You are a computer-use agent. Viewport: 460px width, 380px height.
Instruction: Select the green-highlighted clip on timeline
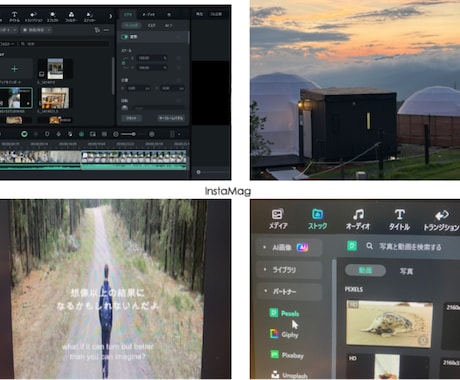133,160
